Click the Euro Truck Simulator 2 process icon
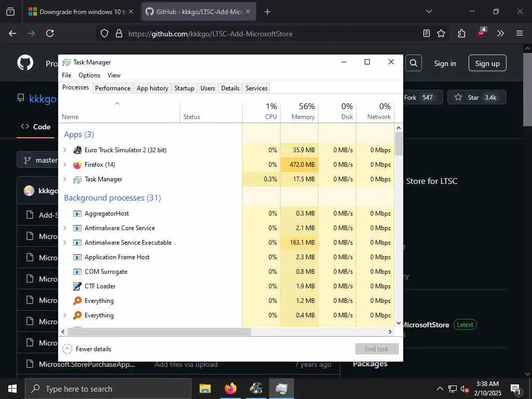The image size is (532, 399). click(77, 150)
